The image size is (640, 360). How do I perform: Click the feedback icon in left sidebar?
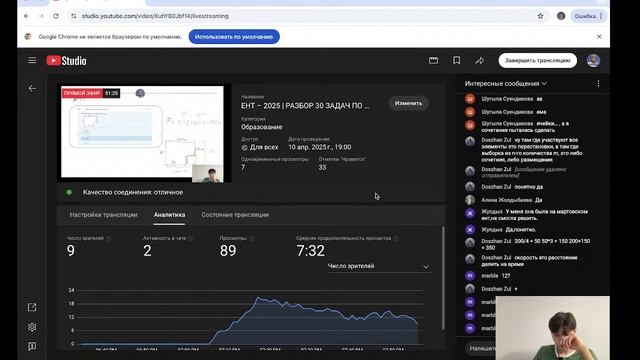click(32, 346)
